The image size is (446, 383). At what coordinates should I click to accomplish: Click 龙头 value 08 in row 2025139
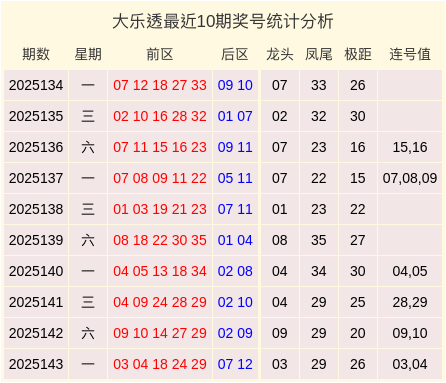click(280, 240)
